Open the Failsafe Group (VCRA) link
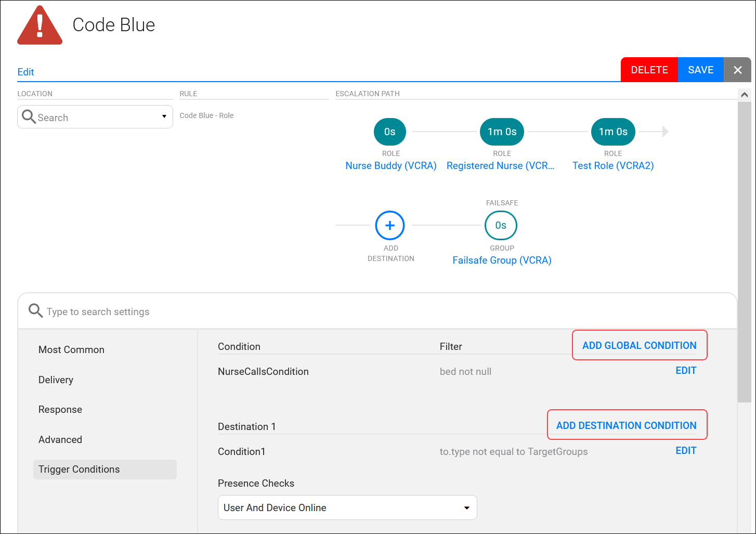The width and height of the screenshot is (756, 534). pyautogui.click(x=502, y=261)
